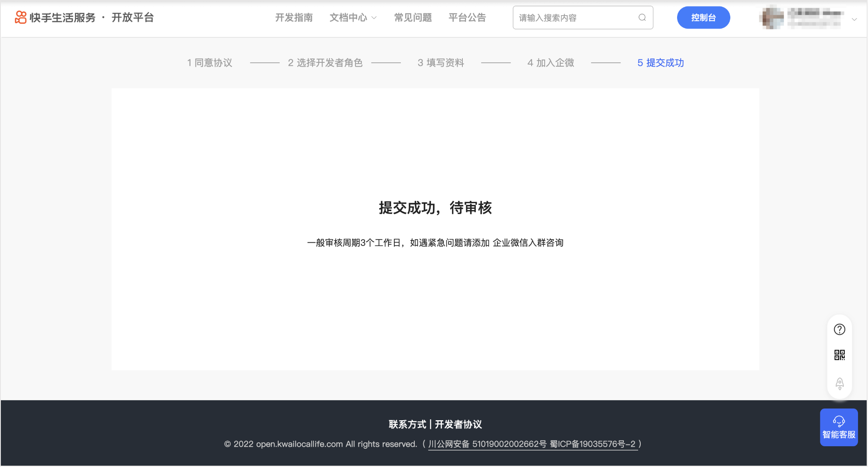Image resolution: width=868 pixels, height=467 pixels.
Task: Open the 开发指南 menu item
Action: click(x=294, y=18)
